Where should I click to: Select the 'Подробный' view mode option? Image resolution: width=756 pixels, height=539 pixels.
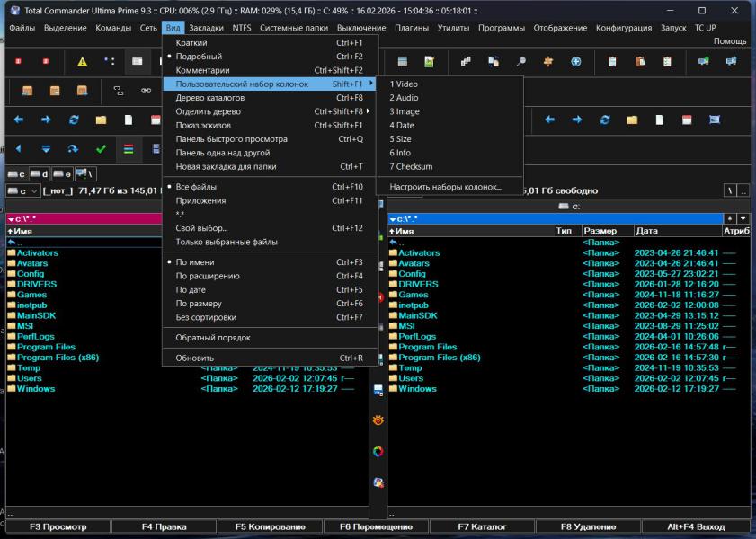click(199, 57)
